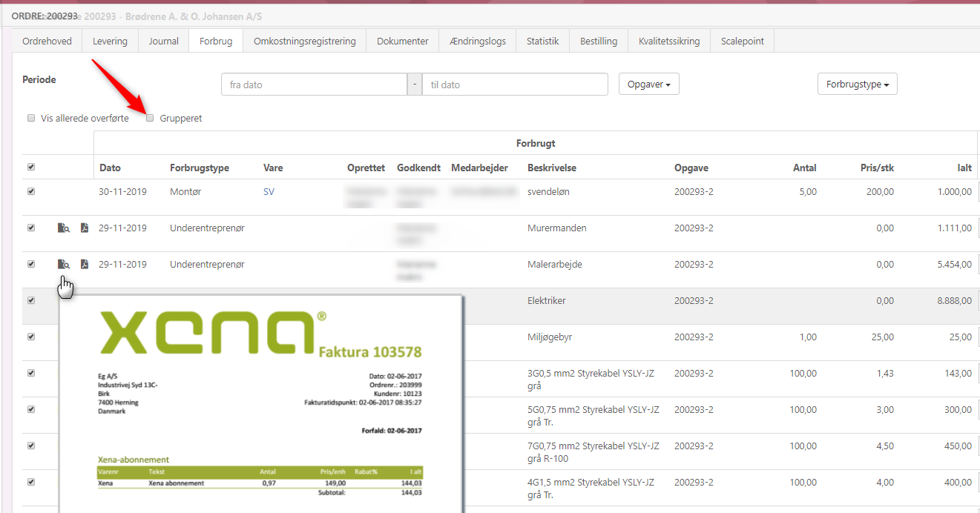Open the Ændringslogs tab

477,42
